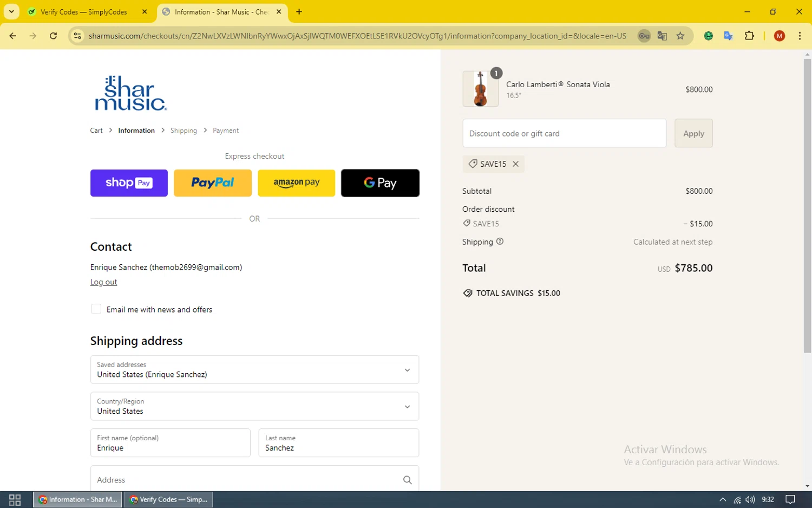Check out with PayPal

213,183
